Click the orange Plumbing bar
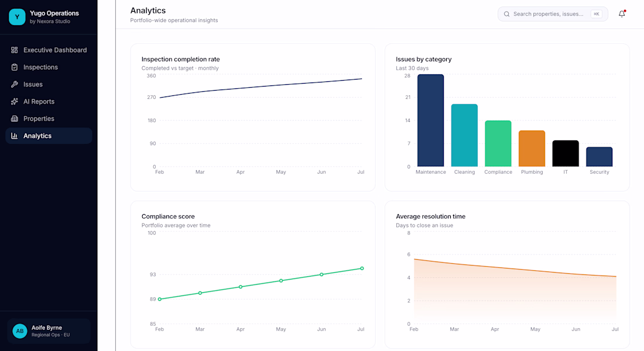 coord(532,149)
